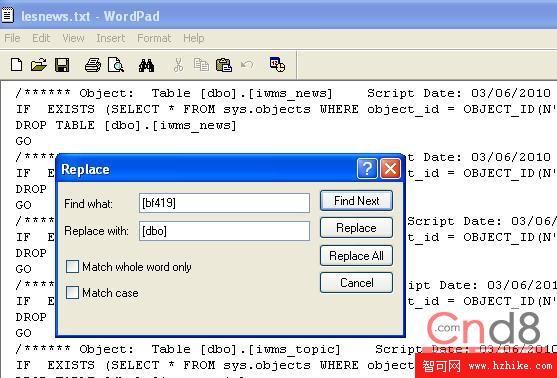Open the Insert menu

click(110, 38)
